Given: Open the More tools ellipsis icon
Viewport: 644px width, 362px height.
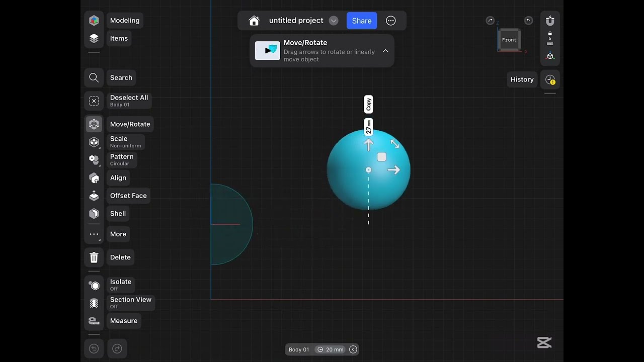Looking at the screenshot, I should pyautogui.click(x=94, y=234).
